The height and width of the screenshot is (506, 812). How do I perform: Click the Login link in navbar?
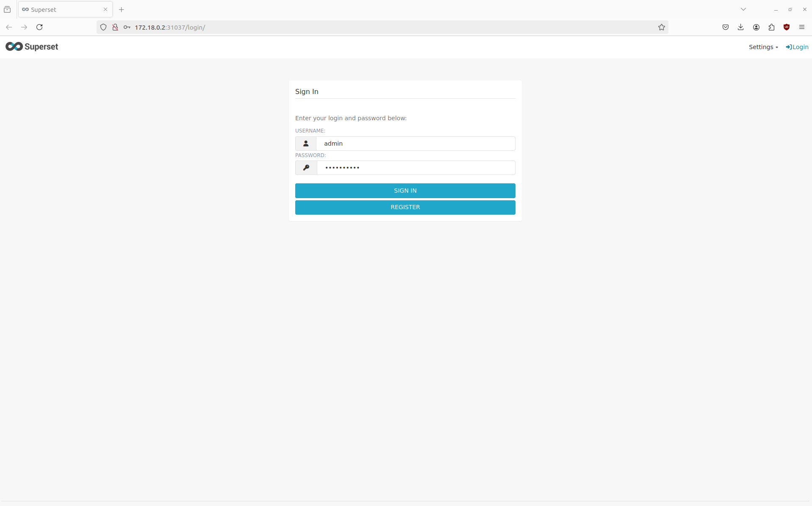[797, 47]
